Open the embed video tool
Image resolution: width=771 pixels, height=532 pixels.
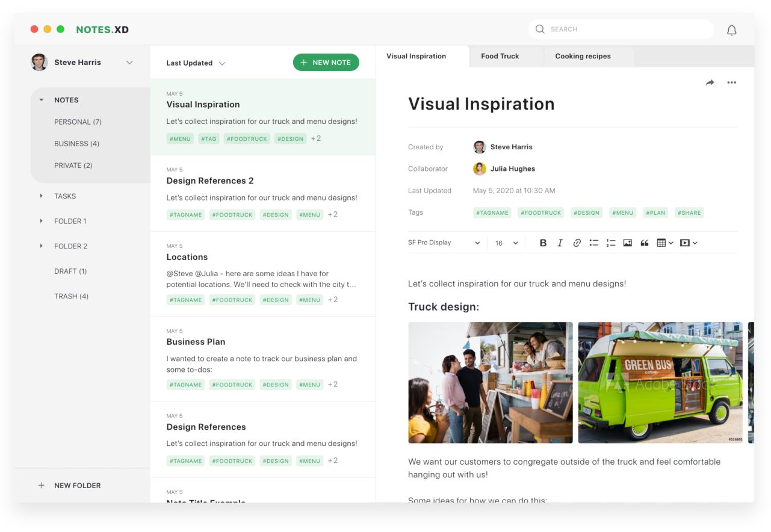coord(686,243)
